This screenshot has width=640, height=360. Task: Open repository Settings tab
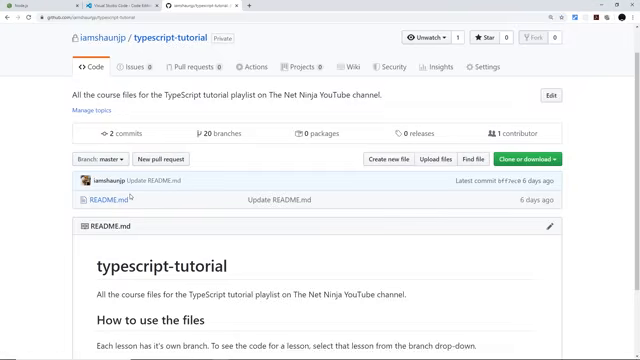[x=483, y=67]
